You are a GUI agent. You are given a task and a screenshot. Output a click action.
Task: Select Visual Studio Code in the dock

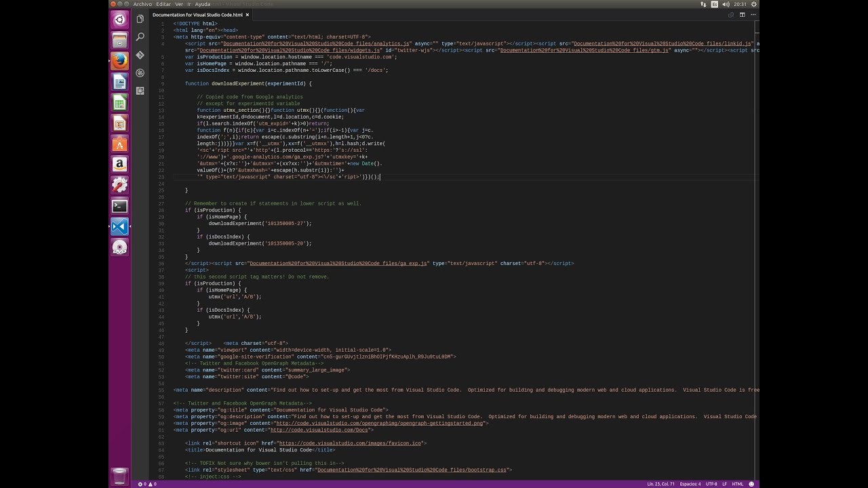coord(119,227)
